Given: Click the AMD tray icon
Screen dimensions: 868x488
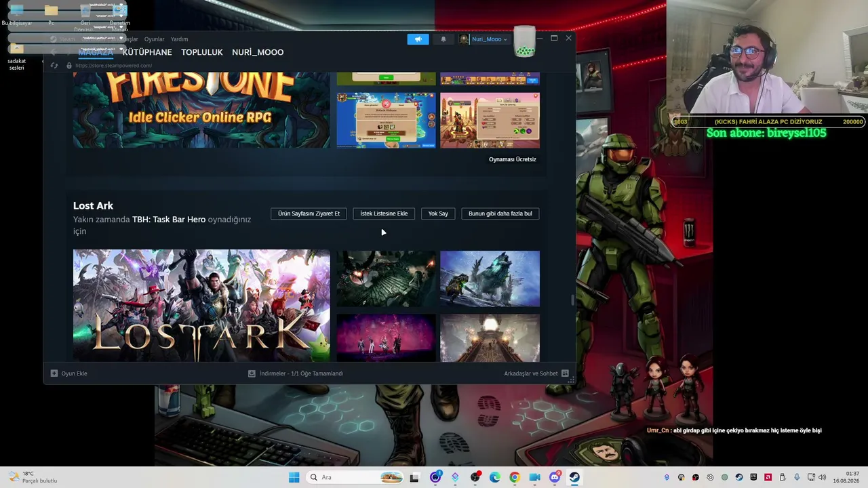Looking at the screenshot, I should (768, 477).
